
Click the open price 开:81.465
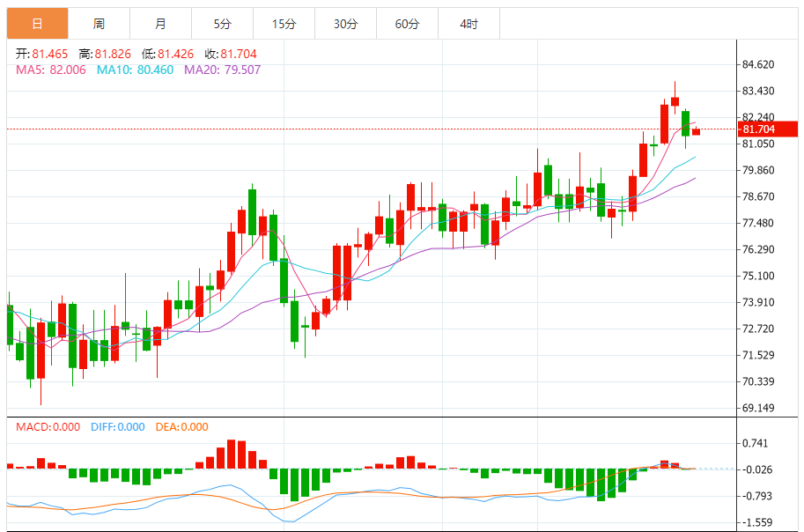(x=41, y=54)
